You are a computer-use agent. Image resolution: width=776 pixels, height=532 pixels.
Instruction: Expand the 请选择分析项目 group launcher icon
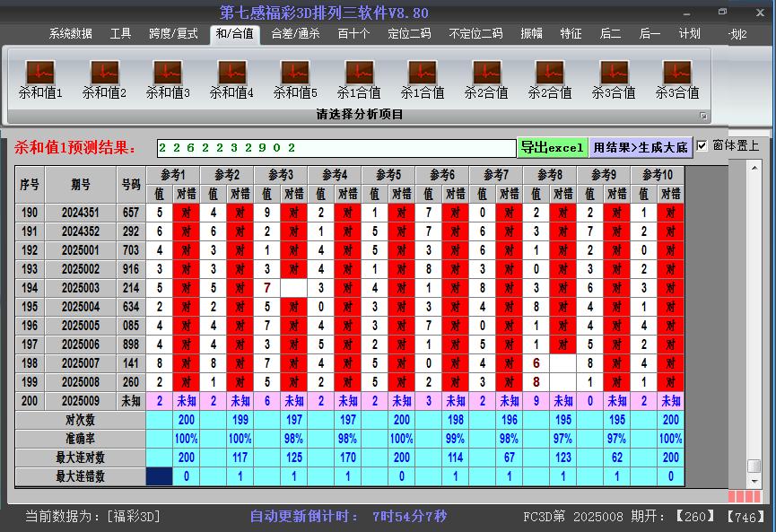[x=702, y=116]
